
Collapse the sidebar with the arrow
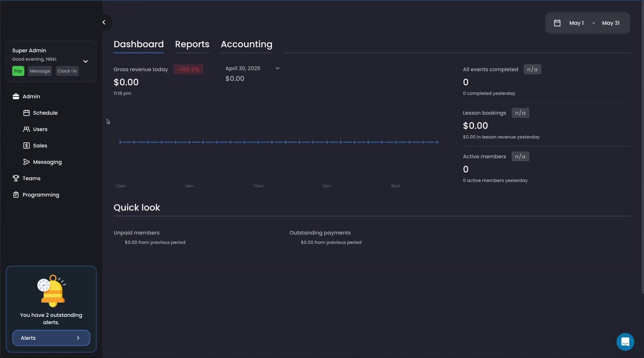tap(104, 22)
